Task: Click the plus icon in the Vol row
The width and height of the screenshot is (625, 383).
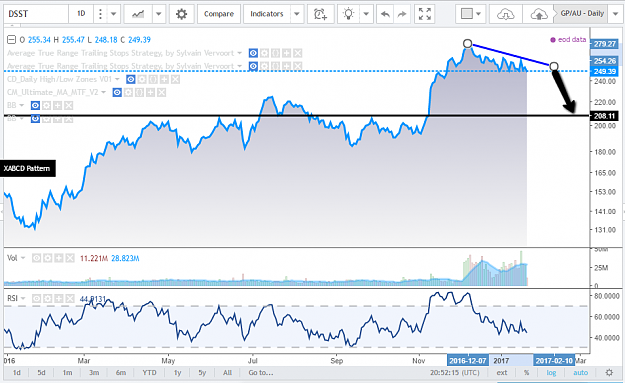Action: pyautogui.click(x=59, y=258)
